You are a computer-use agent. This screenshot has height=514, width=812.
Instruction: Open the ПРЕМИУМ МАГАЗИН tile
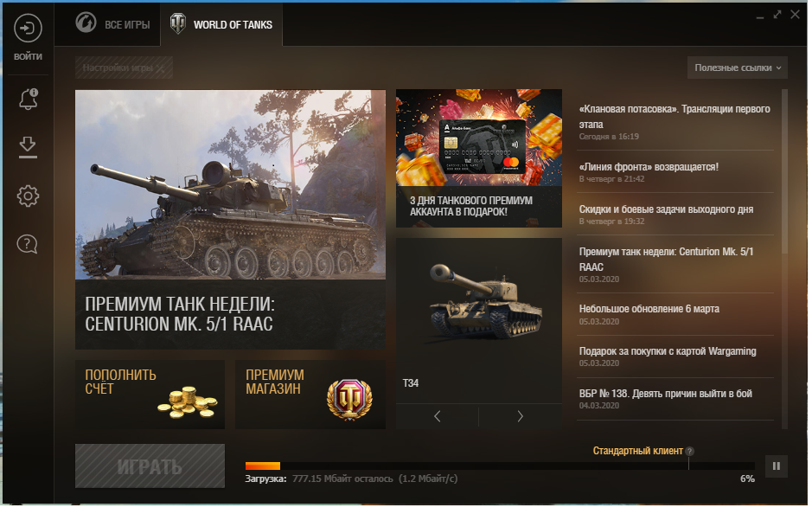click(310, 395)
